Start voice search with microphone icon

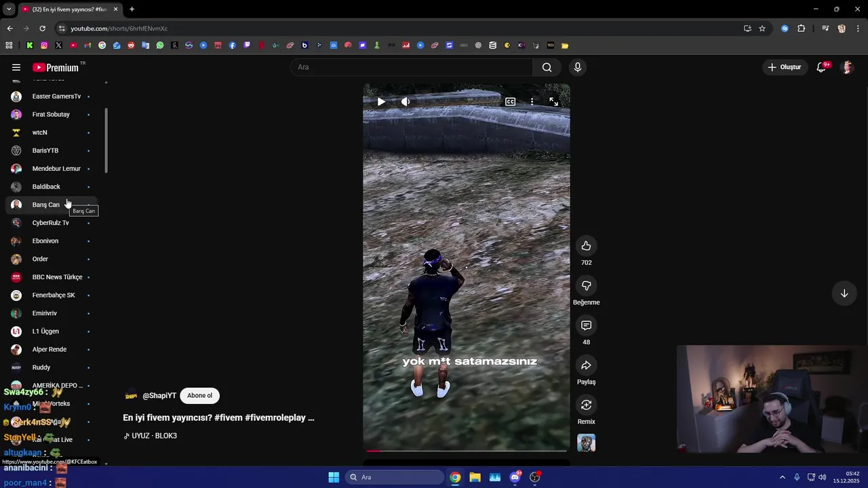[x=578, y=67]
